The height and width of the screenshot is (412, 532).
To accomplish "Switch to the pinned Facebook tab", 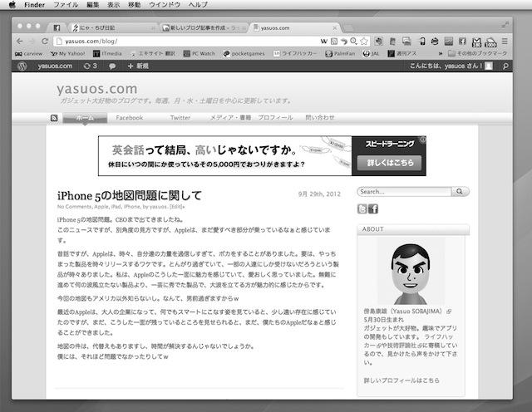I will [57, 27].
